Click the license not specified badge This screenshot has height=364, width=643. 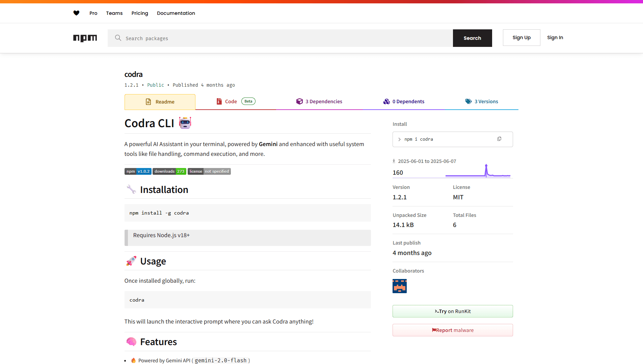(209, 171)
